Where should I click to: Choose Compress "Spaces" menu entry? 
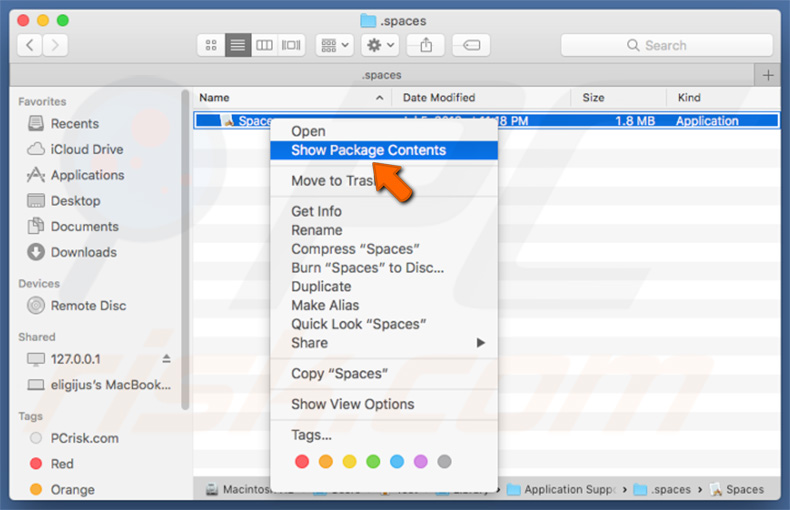pos(354,249)
